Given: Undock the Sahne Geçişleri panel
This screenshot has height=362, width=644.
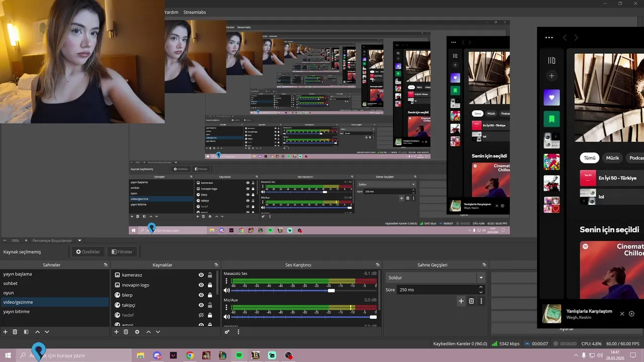Looking at the screenshot, I should point(484,265).
